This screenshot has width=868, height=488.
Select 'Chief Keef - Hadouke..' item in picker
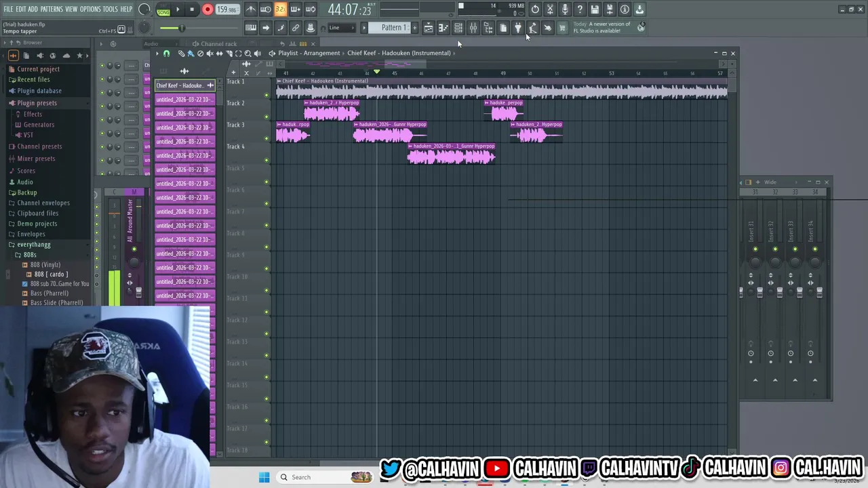pos(184,85)
